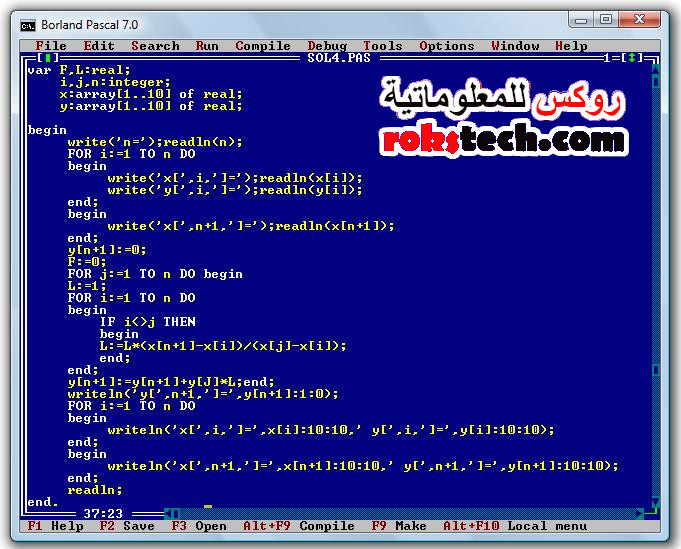681x549 pixels.
Task: Minimize the Borland Pascal window
Action: coord(581,20)
